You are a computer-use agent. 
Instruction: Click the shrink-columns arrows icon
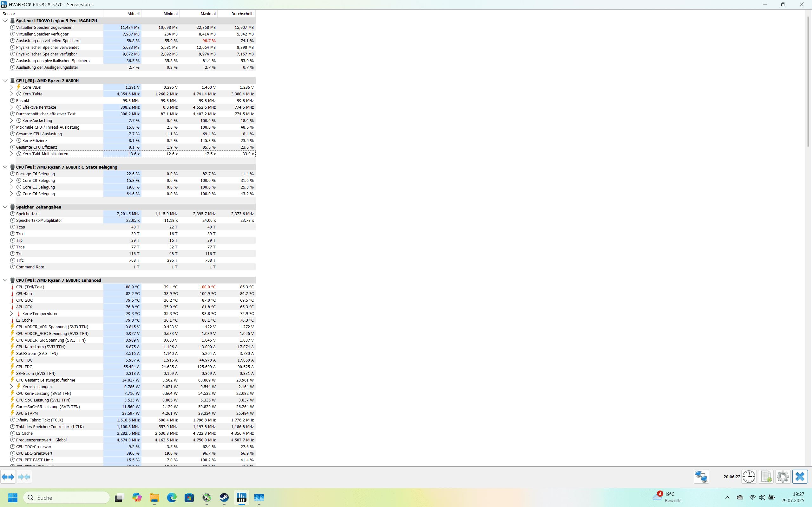tap(24, 477)
